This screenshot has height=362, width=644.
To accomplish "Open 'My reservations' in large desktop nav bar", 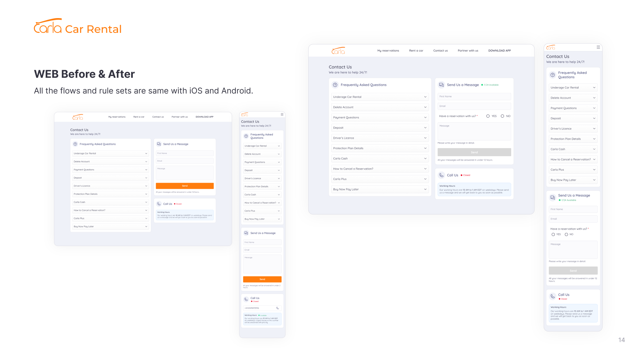I will pos(388,51).
